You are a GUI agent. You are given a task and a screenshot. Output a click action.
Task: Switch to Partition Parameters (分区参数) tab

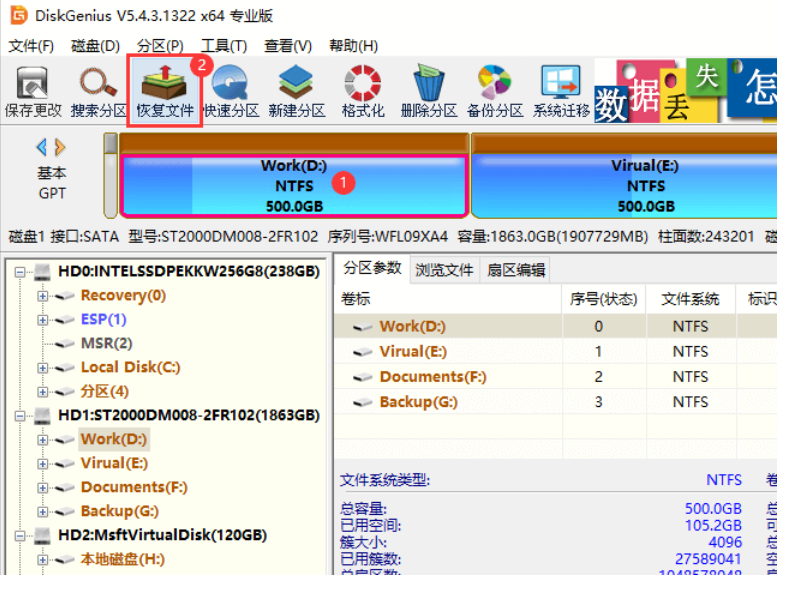click(x=372, y=269)
